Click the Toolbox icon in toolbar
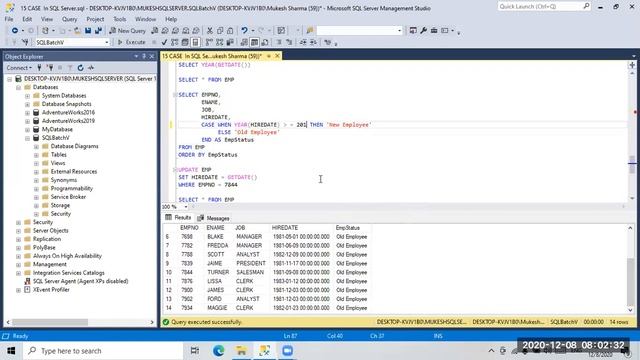The width and height of the screenshot is (640, 360). point(434,31)
